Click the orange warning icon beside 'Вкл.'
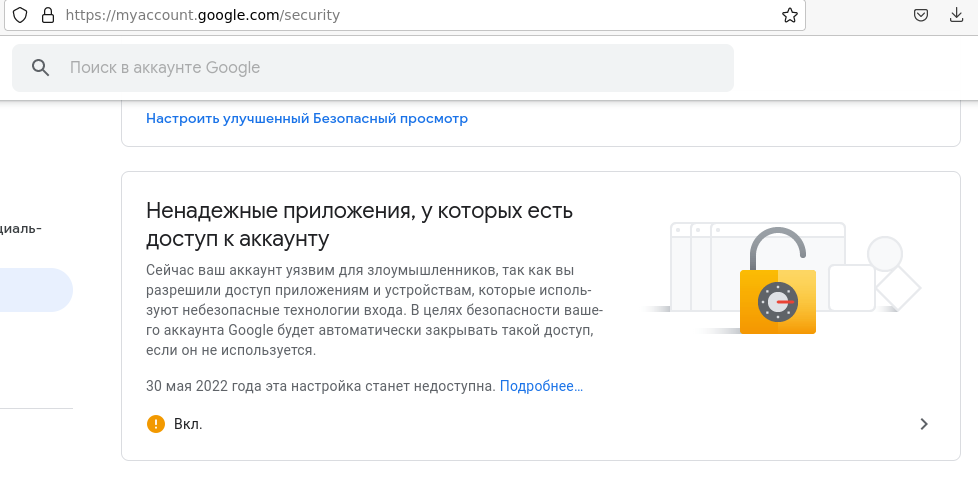Viewport: 978px width, 477px height. point(156,424)
